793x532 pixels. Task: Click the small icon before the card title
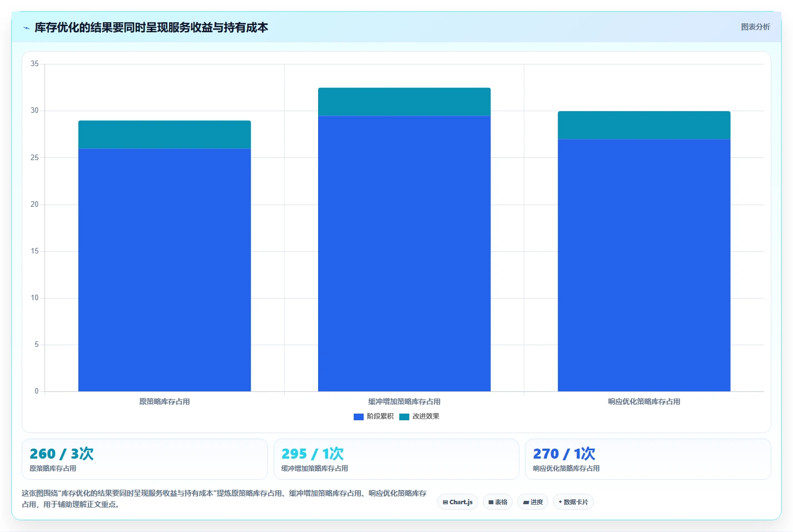[x=26, y=28]
